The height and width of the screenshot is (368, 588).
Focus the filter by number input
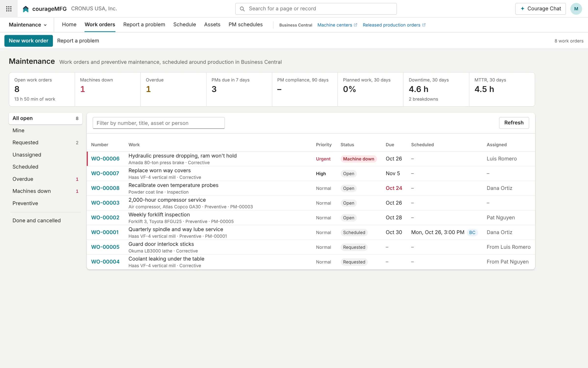[159, 123]
